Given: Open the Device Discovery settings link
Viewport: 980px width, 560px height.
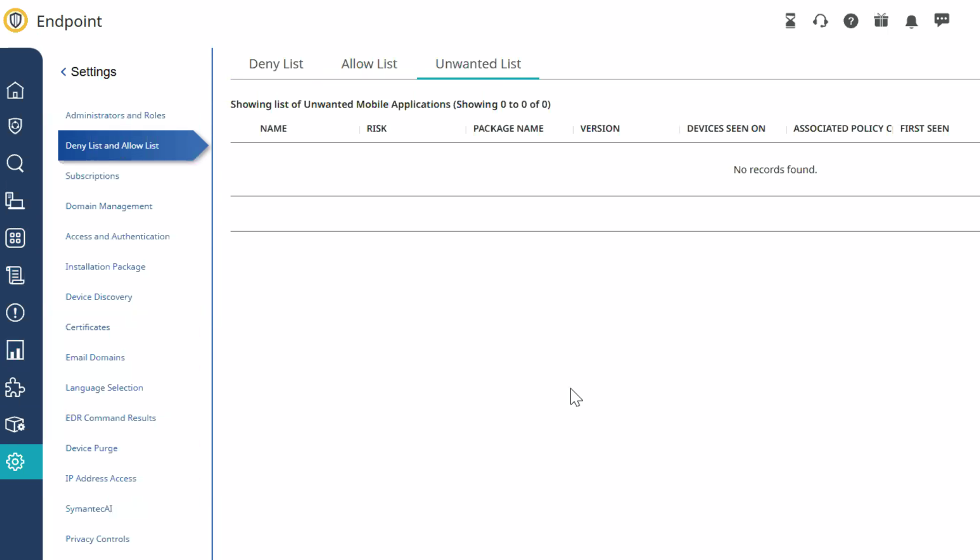Looking at the screenshot, I should point(98,296).
